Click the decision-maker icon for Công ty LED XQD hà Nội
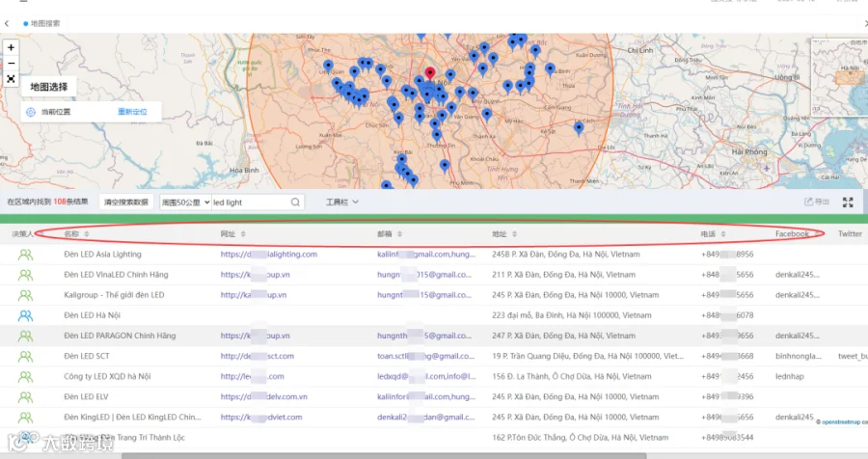This screenshot has width=868, height=459. 25,377
